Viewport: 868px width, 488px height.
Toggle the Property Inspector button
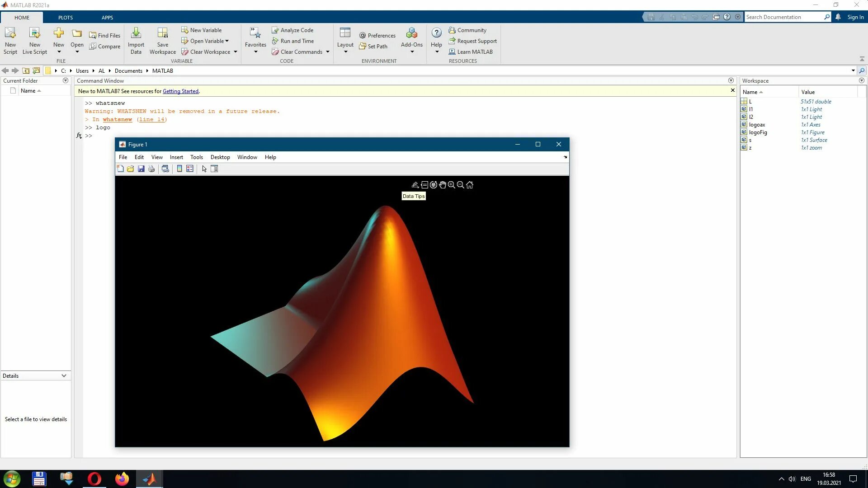tap(215, 169)
